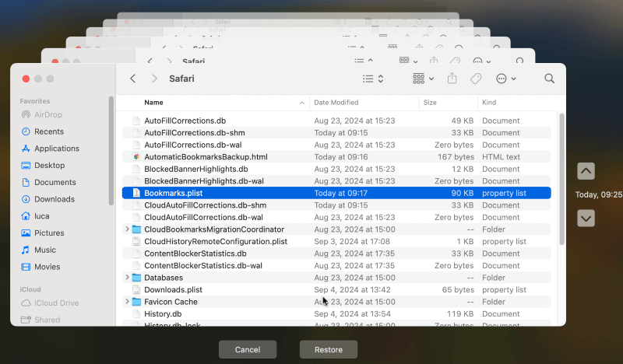
Task: Sort by Name column header
Action: click(153, 103)
